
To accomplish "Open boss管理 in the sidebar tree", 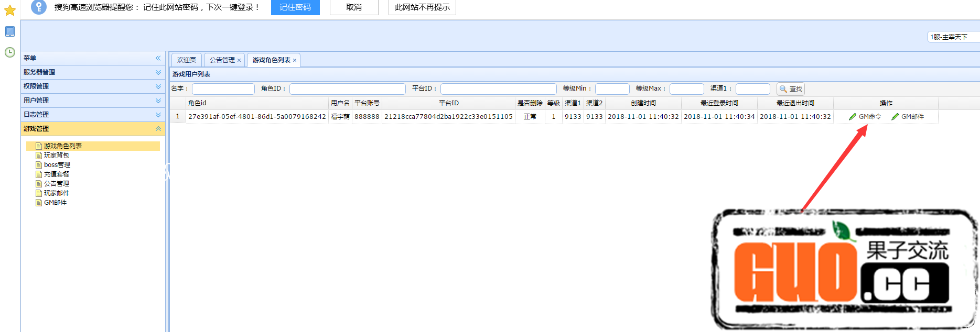I will pyautogui.click(x=57, y=165).
